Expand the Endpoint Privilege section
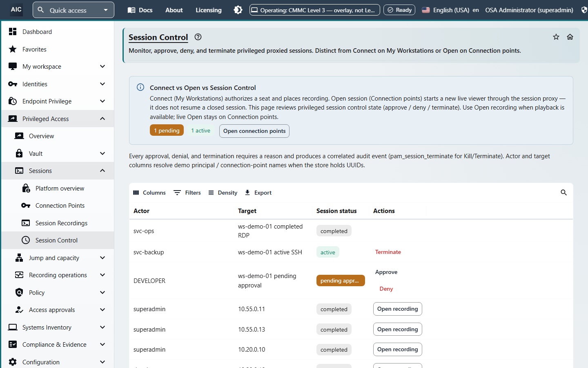 click(x=57, y=101)
